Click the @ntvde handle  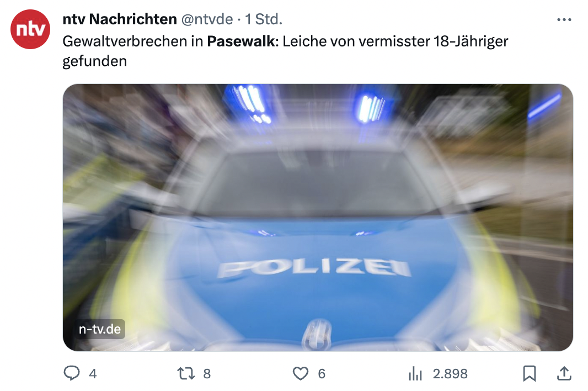(207, 19)
